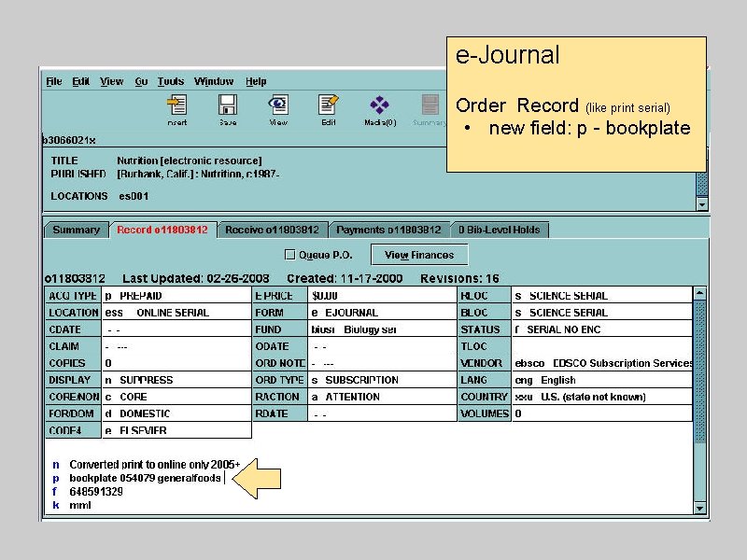
Task: Click the 'Revisions: 16' text
Action: tap(459, 278)
